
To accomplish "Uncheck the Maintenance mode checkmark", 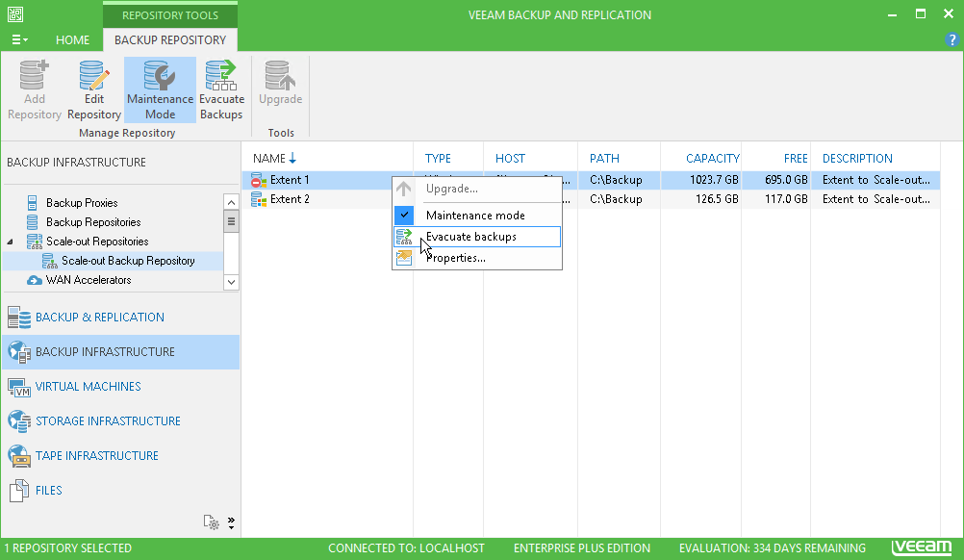I will 404,216.
